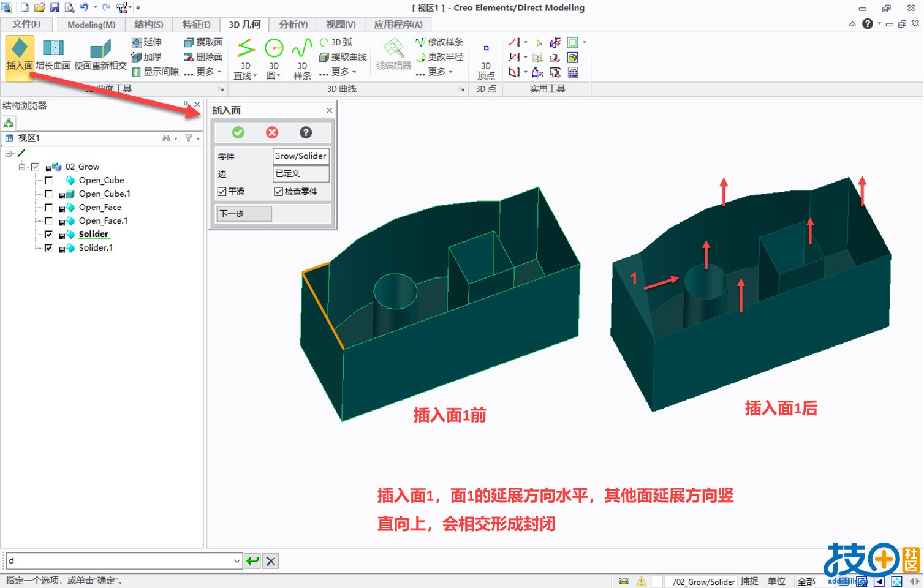Collapse the root tree node
The image size is (924, 588).
pyautogui.click(x=9, y=153)
